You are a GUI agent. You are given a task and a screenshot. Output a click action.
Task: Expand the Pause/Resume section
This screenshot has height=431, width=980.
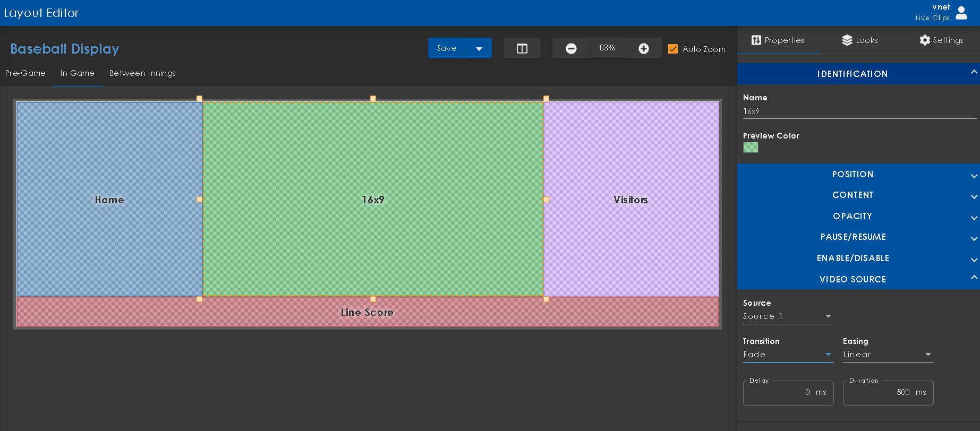[858, 237]
